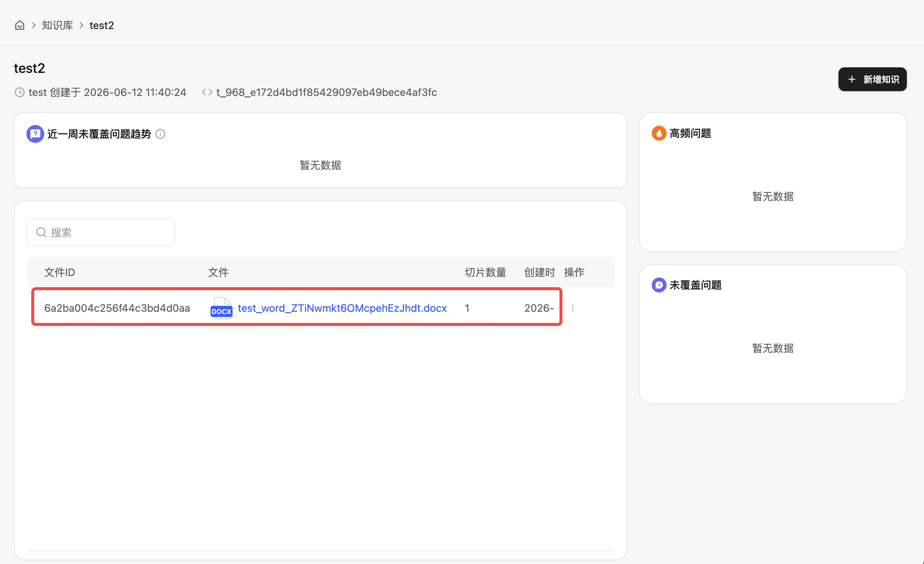
Task: Click the purple question bubble trend icon
Action: 35,134
